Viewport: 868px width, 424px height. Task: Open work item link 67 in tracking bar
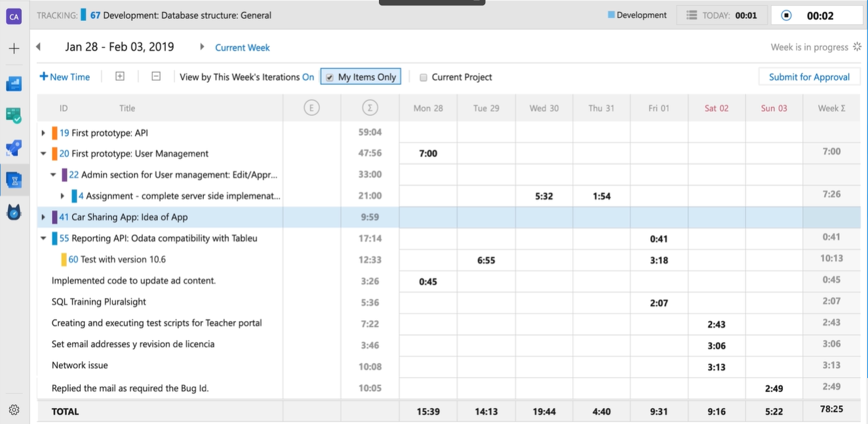point(96,15)
